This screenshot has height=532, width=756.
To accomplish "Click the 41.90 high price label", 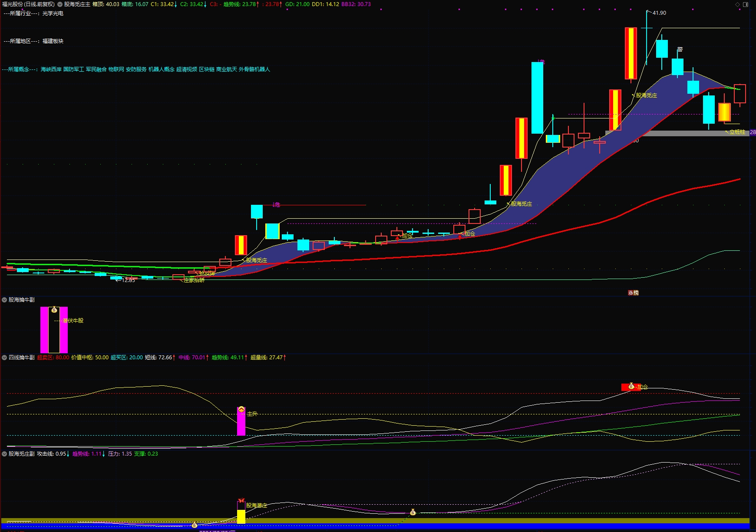I will click(659, 13).
